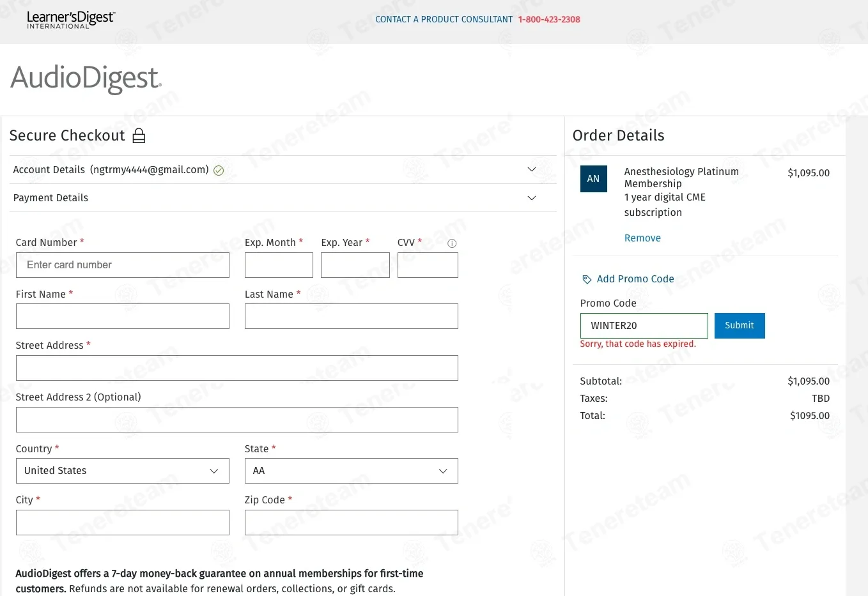The height and width of the screenshot is (596, 868).
Task: Click the promo code tag icon
Action: point(587,280)
